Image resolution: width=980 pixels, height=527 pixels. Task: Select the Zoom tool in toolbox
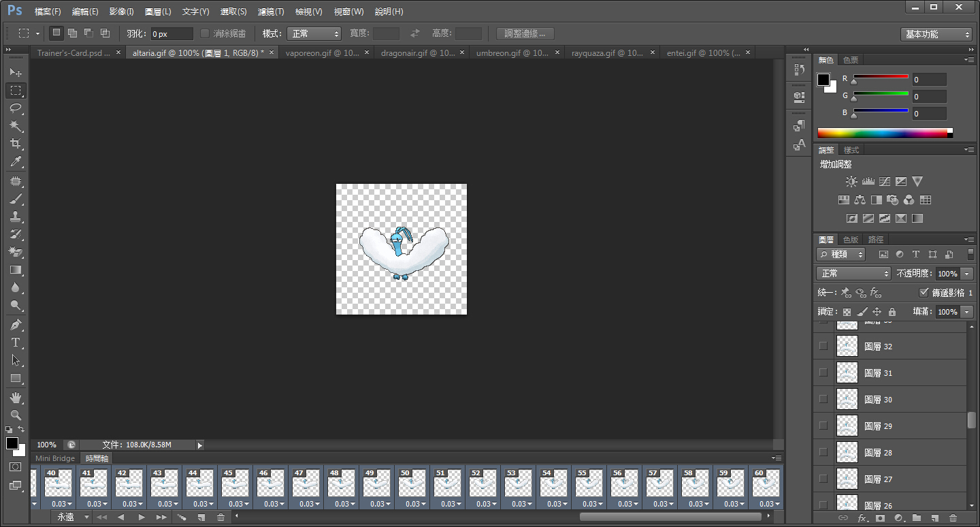pos(16,415)
